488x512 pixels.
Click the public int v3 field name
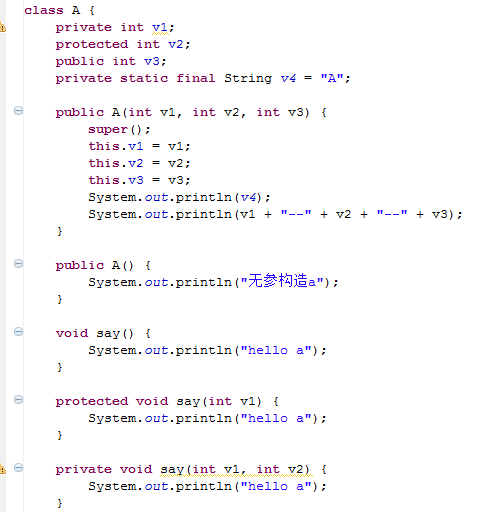[x=152, y=62]
